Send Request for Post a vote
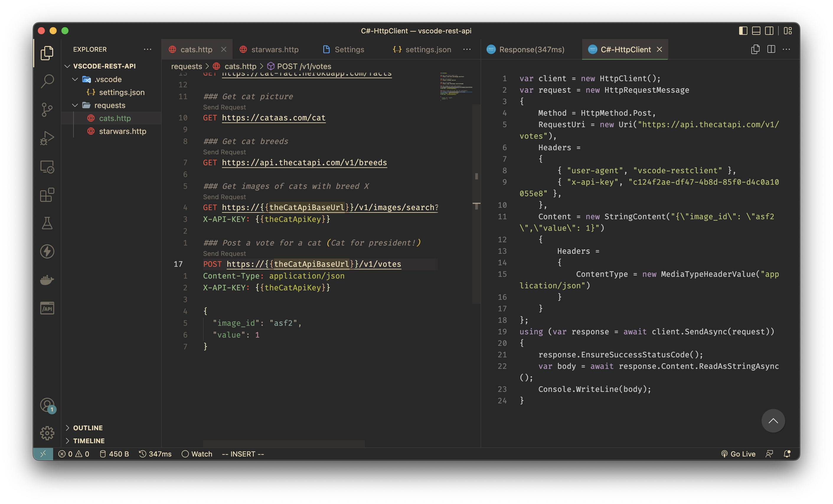Screen dimensions: 833x504 point(224,253)
